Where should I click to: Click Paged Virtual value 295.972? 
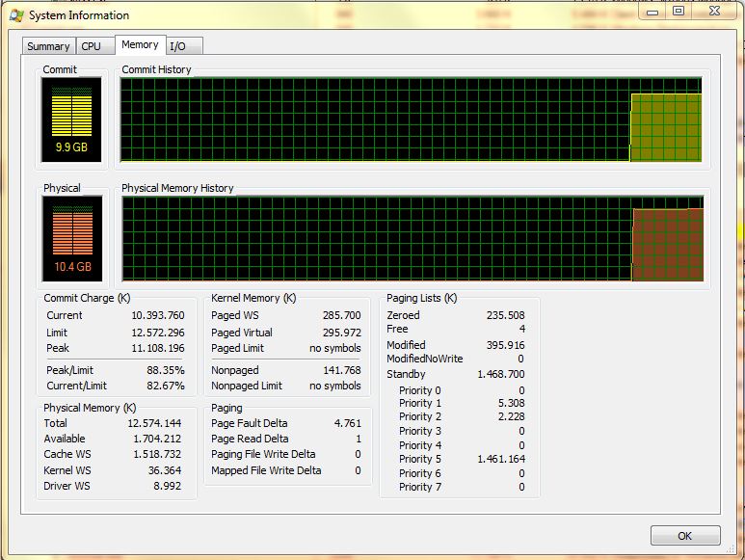coord(341,333)
